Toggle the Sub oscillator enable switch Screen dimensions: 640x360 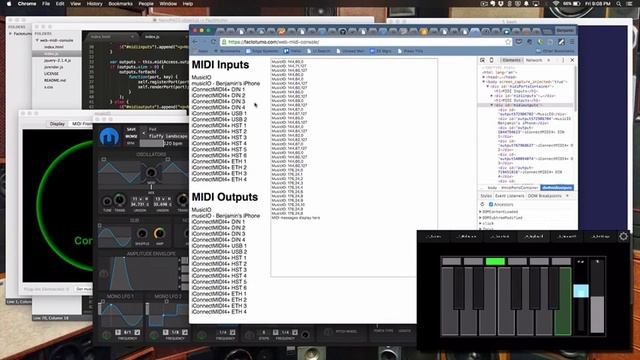(100, 225)
